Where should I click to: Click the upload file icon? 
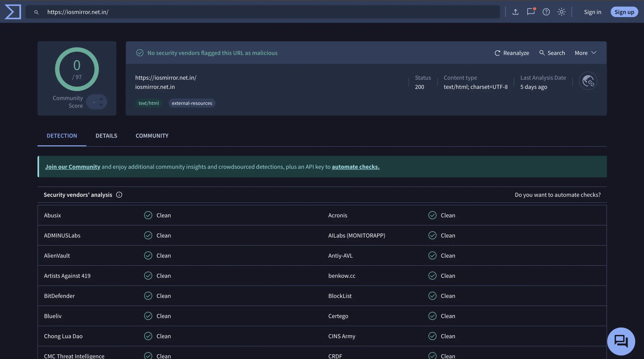(515, 12)
